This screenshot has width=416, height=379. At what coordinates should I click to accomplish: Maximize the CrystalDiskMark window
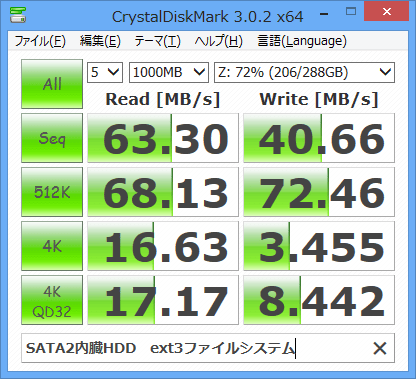pos(351,12)
